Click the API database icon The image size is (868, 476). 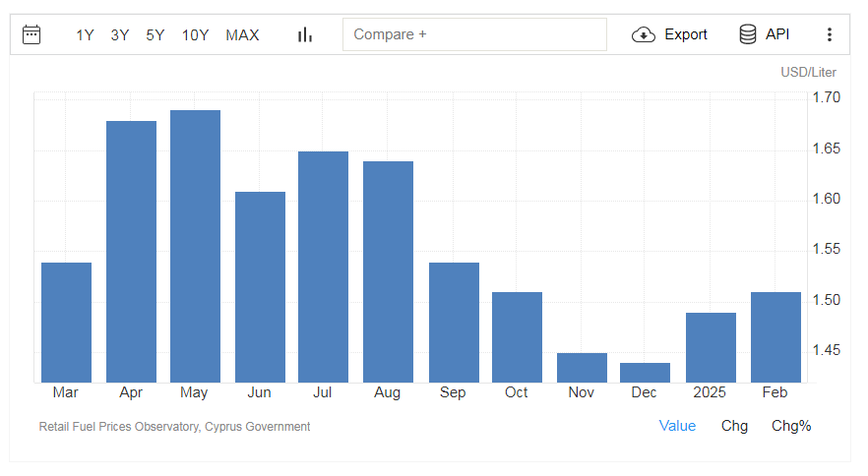(x=748, y=34)
